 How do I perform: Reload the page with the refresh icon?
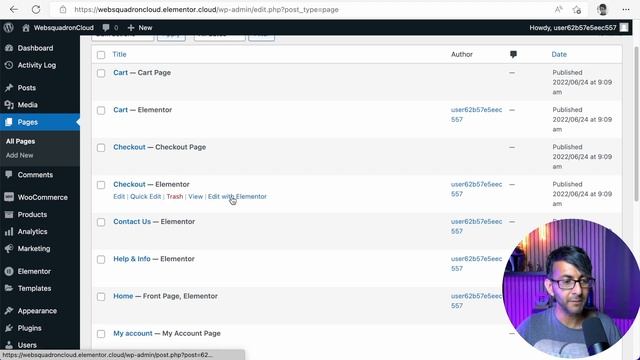tap(36, 9)
